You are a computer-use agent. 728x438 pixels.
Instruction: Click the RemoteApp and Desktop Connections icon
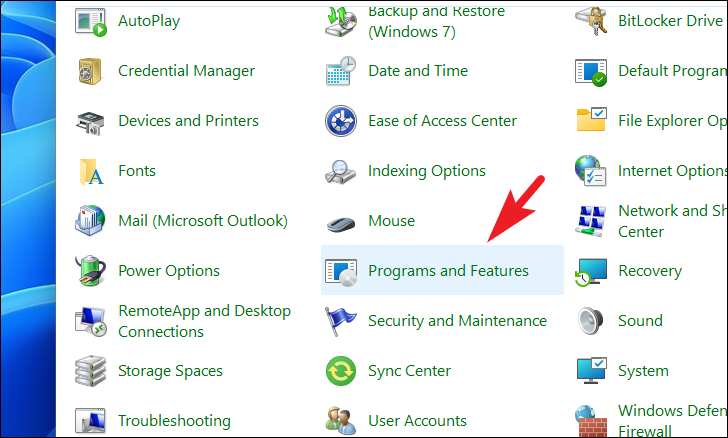point(91,321)
